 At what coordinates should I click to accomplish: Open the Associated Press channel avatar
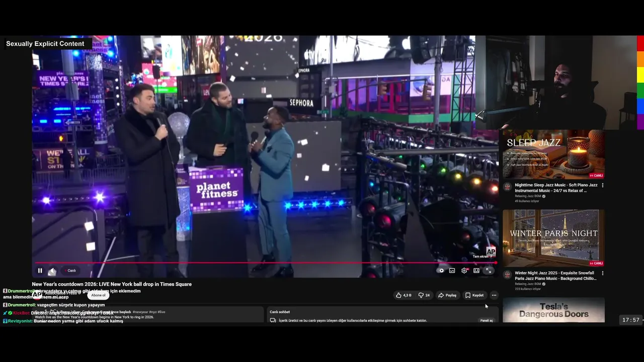pyautogui.click(x=37, y=295)
